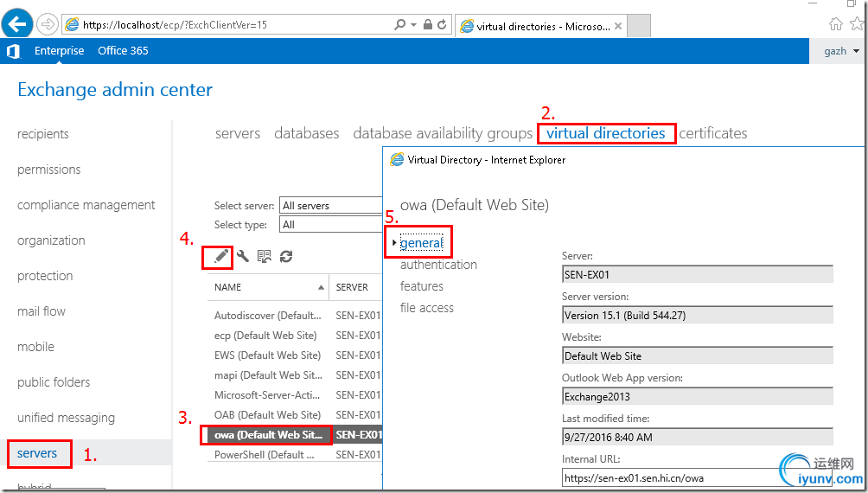Select the features section in dialog

point(421,285)
